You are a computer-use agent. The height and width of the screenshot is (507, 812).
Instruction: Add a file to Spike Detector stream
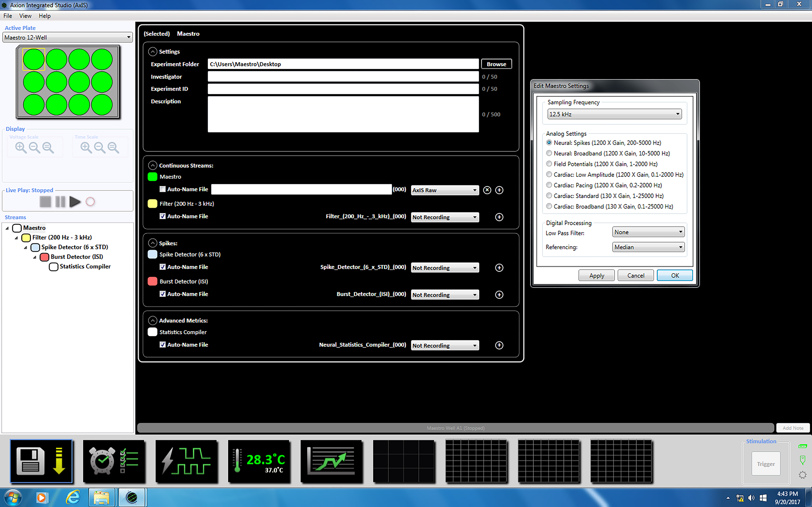click(x=499, y=268)
